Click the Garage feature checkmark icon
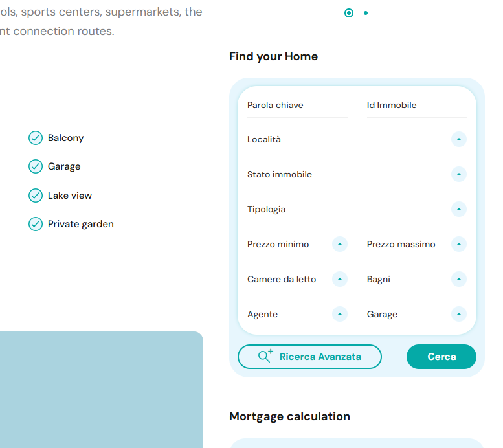 pyautogui.click(x=36, y=166)
